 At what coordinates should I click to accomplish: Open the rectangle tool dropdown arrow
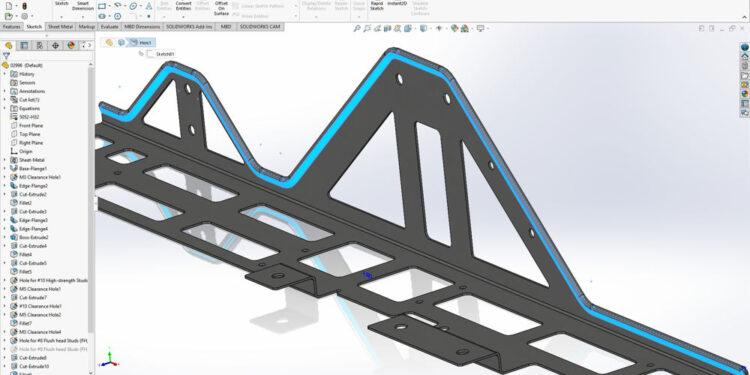point(110,6)
